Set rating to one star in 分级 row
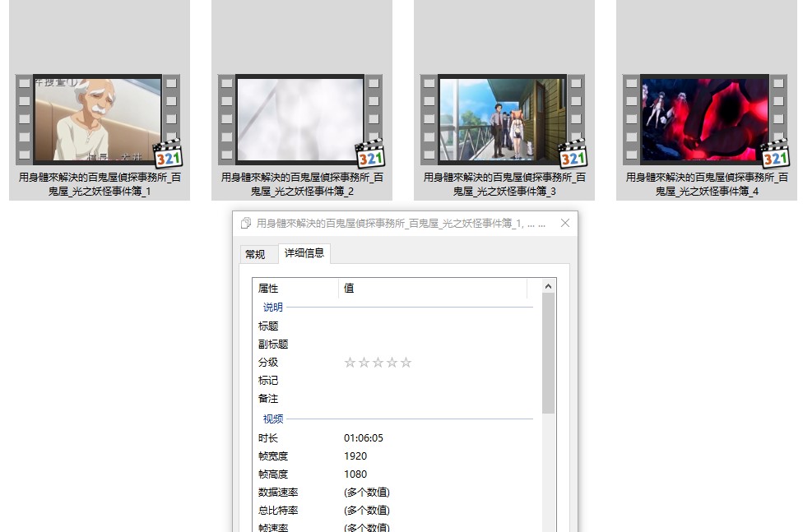 (x=350, y=363)
